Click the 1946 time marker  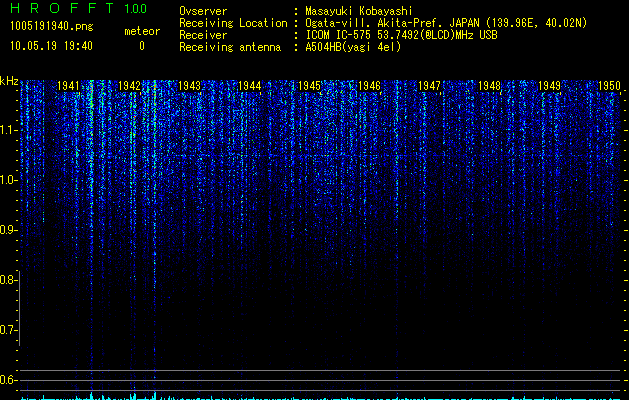tap(369, 86)
